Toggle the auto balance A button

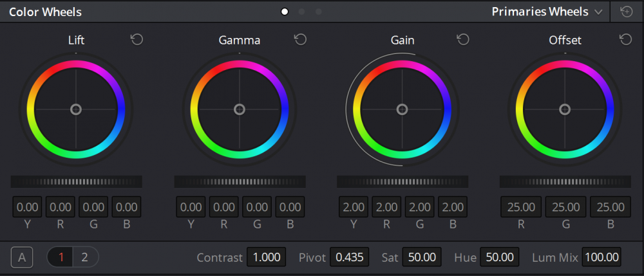pyautogui.click(x=22, y=258)
